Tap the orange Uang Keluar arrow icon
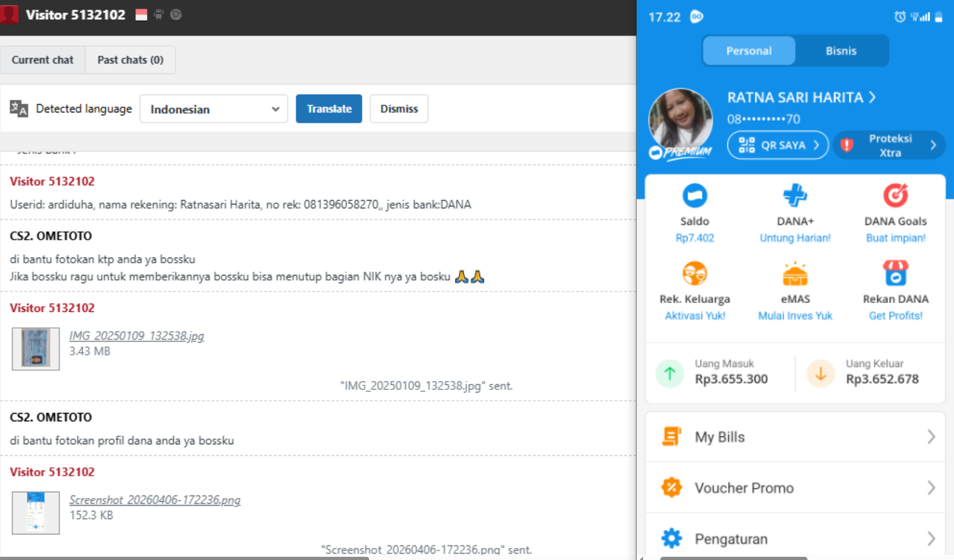The height and width of the screenshot is (560, 954). 821,373
